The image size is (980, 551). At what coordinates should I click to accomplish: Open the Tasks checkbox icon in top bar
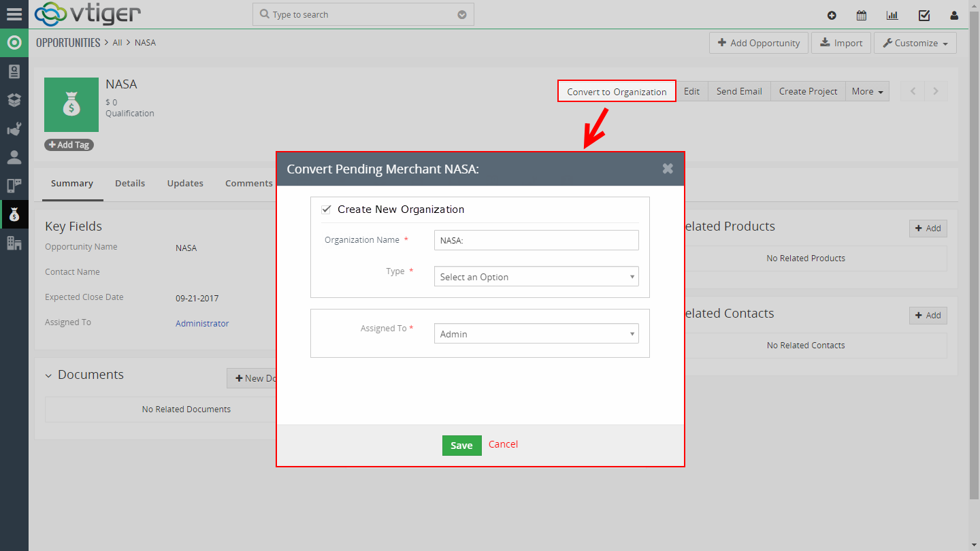point(924,15)
